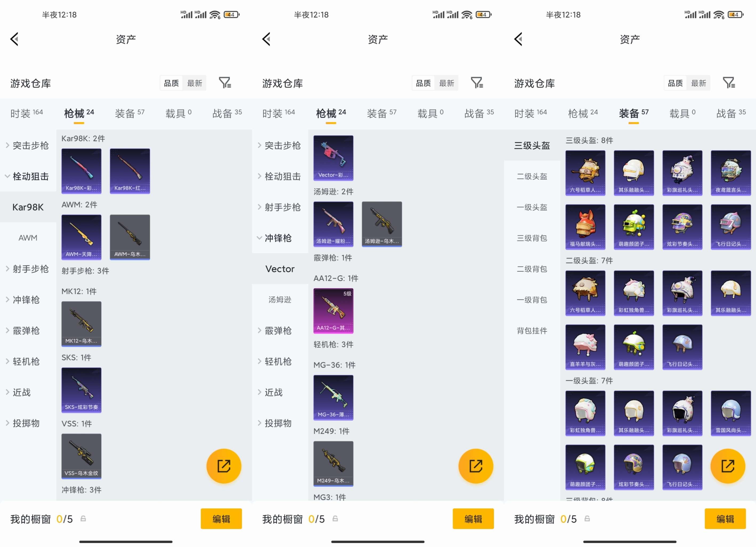Viewport: 756px width, 547px height.
Task: Select the 汤姆逊 sub-category under Vector
Action: pyautogui.click(x=280, y=300)
